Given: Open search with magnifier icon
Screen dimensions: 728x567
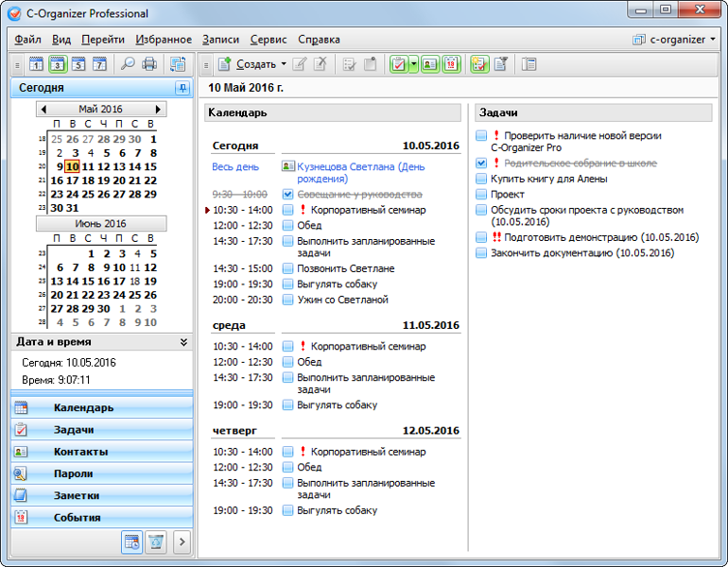Looking at the screenshot, I should click(127, 64).
